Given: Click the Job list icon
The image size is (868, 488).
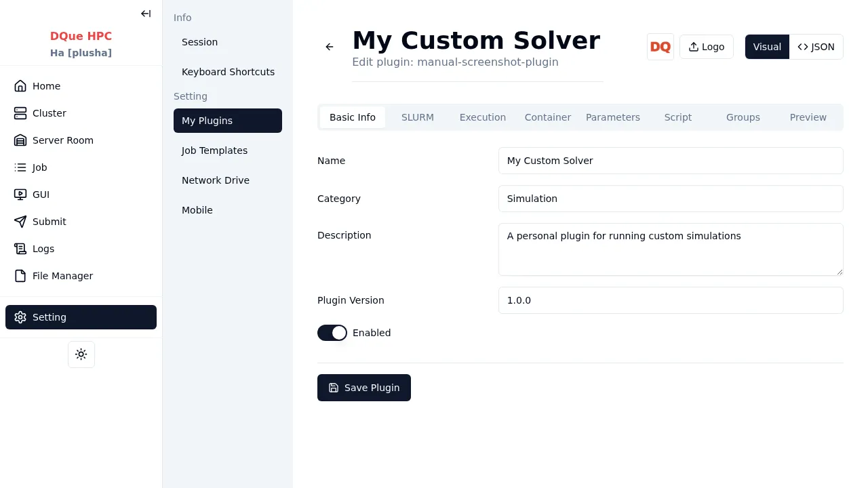Looking at the screenshot, I should [20, 167].
